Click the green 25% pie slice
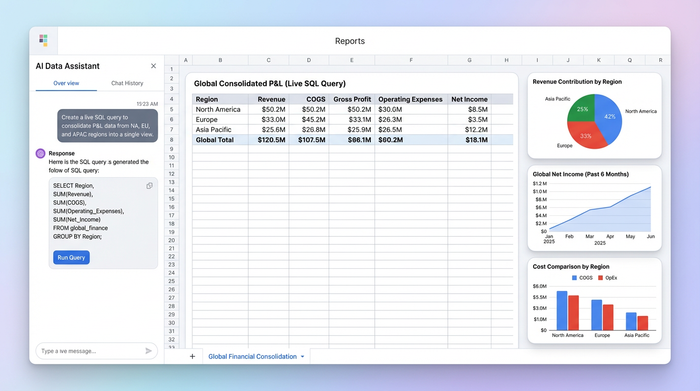 [x=582, y=108]
